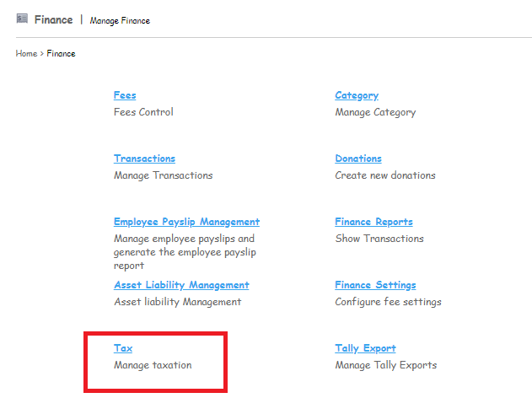The width and height of the screenshot is (532, 414).
Task: Click the Finance module icon in header
Action: [22, 19]
